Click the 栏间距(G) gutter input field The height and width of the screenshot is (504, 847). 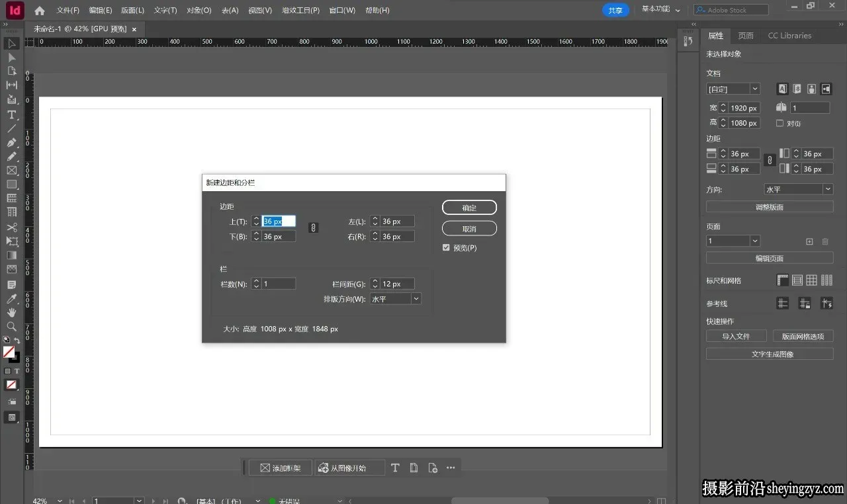coord(397,284)
